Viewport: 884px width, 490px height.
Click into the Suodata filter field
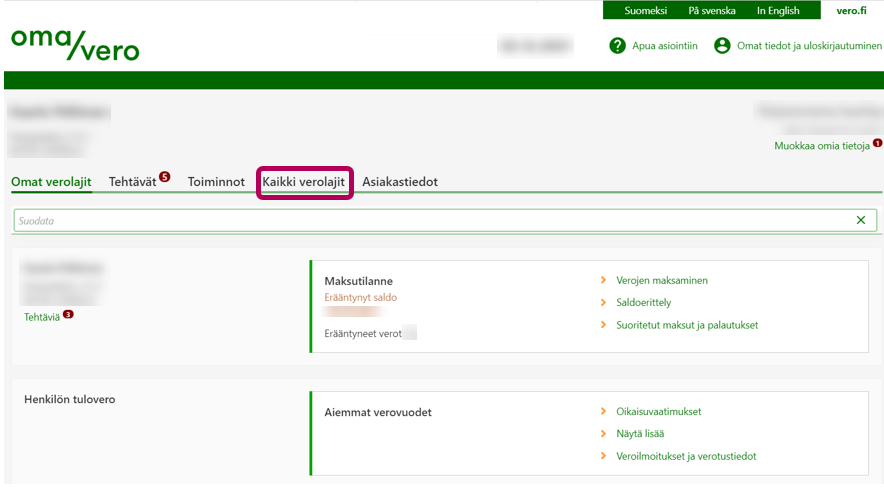click(430, 220)
